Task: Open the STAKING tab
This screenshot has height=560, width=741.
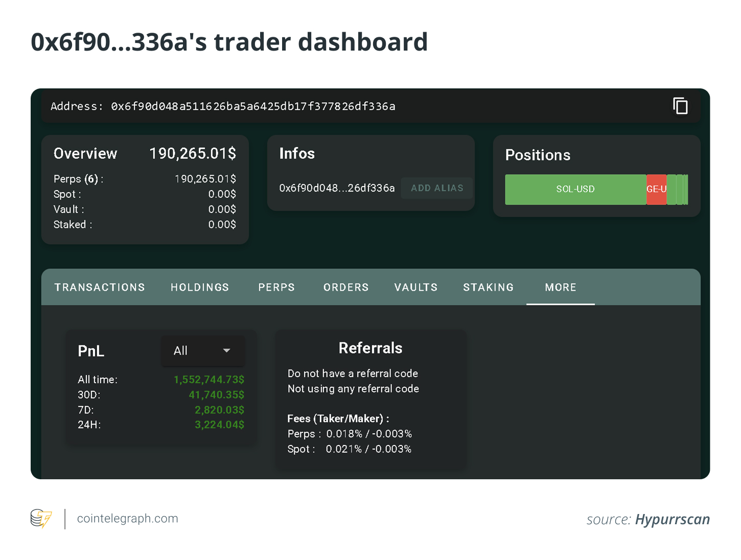Action: tap(488, 287)
